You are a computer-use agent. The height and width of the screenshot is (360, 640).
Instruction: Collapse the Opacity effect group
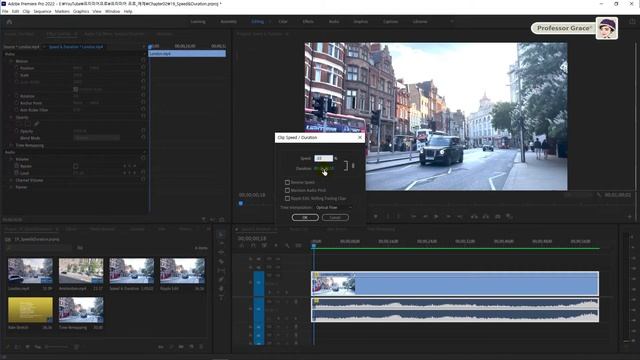pyautogui.click(x=11, y=117)
